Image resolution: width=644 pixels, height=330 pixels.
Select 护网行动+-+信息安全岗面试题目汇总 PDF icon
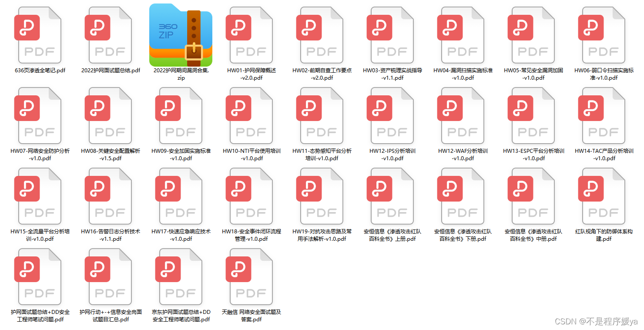(108, 276)
